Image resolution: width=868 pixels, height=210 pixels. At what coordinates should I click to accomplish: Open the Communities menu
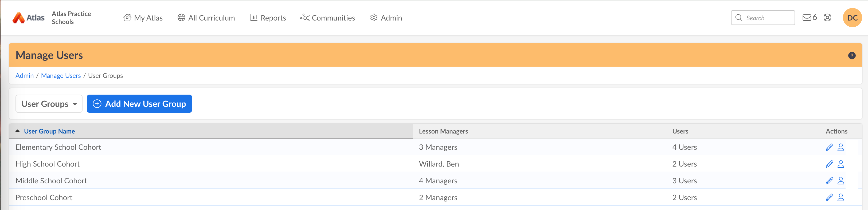[x=327, y=18]
